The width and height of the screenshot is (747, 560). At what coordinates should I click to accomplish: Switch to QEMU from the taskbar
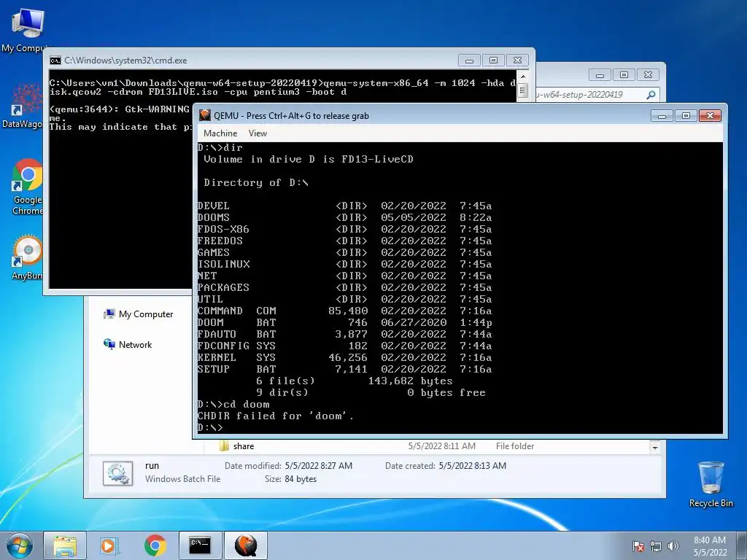(245, 545)
